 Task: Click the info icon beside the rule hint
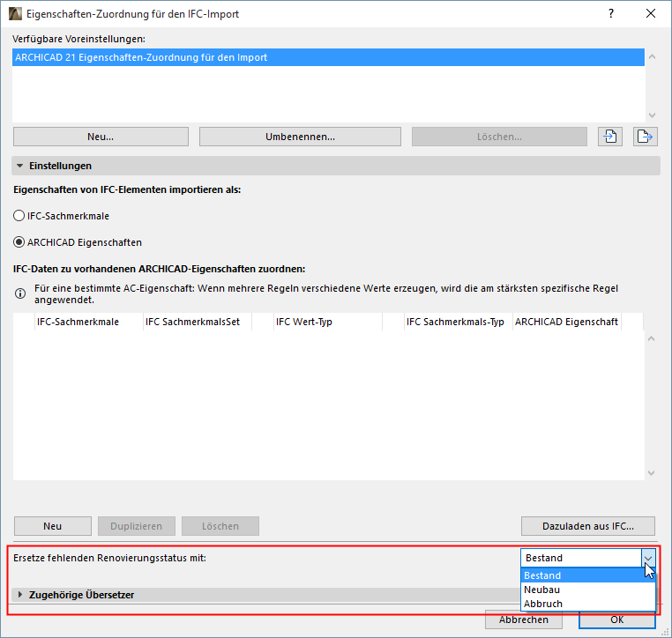(x=20, y=293)
